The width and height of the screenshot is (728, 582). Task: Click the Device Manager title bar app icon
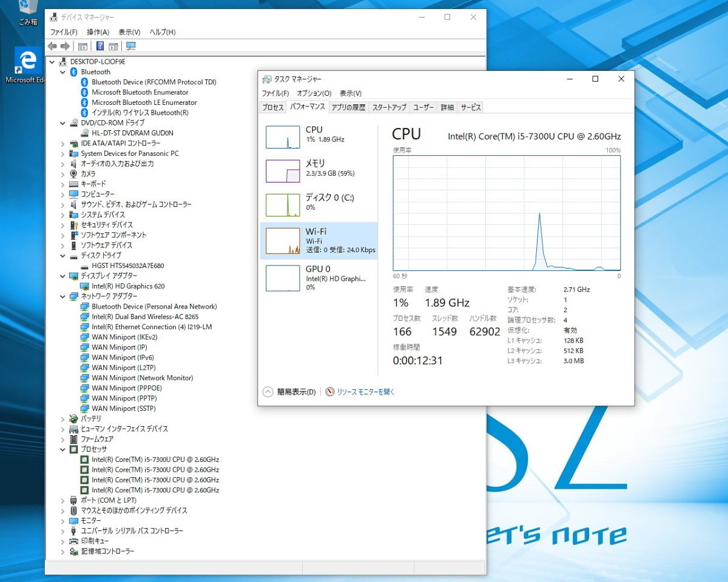(x=54, y=17)
